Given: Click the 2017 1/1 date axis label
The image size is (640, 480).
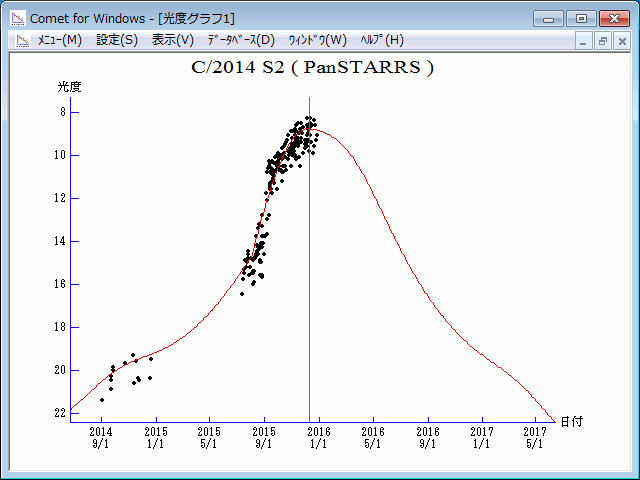Looking at the screenshot, I should point(482,438).
